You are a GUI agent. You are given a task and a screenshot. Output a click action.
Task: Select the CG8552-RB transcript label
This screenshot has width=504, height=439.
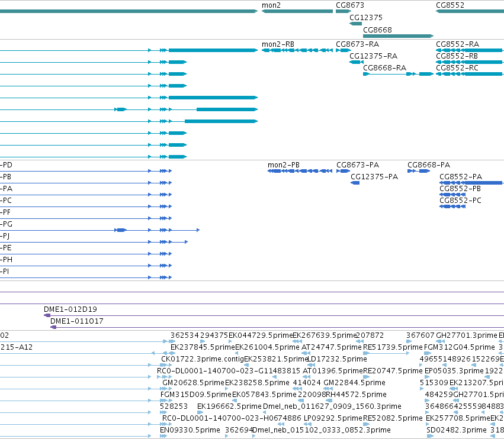[457, 56]
